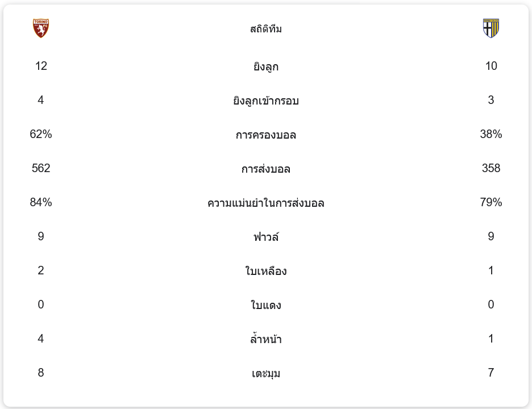The image size is (532, 409).
Task: Click the Parma team crest
Action: pyautogui.click(x=491, y=28)
